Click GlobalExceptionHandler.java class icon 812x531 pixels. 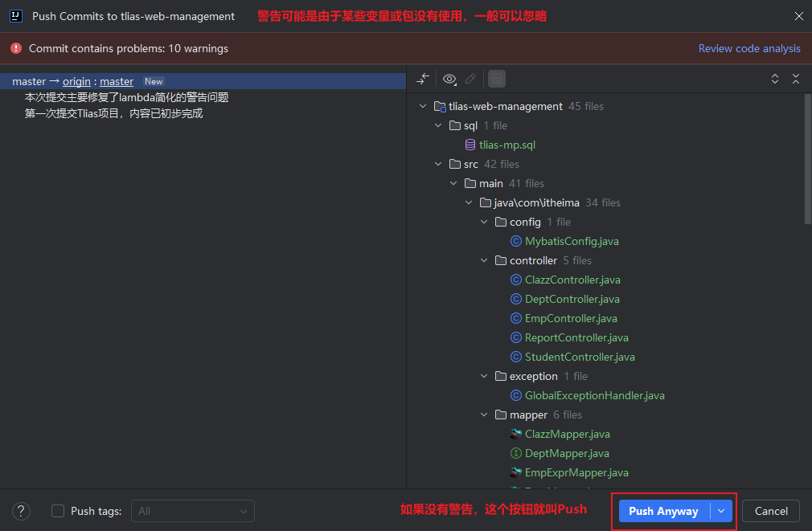pyautogui.click(x=516, y=395)
